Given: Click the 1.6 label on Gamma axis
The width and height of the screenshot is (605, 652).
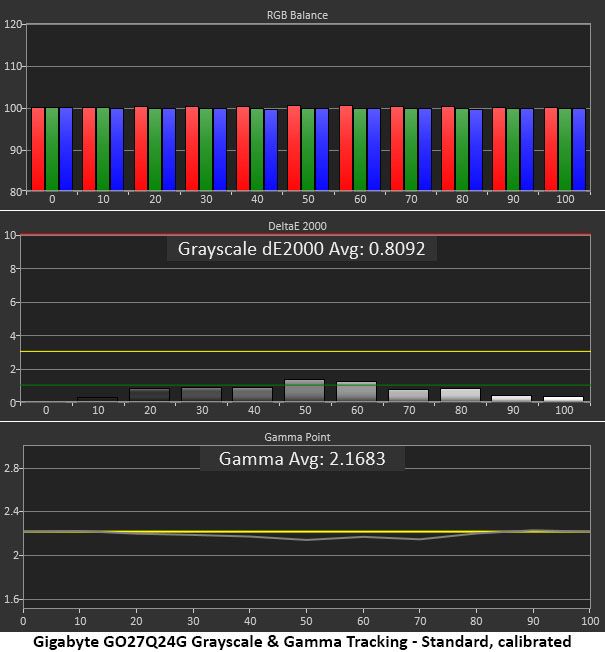Looking at the screenshot, I should [x=12, y=599].
